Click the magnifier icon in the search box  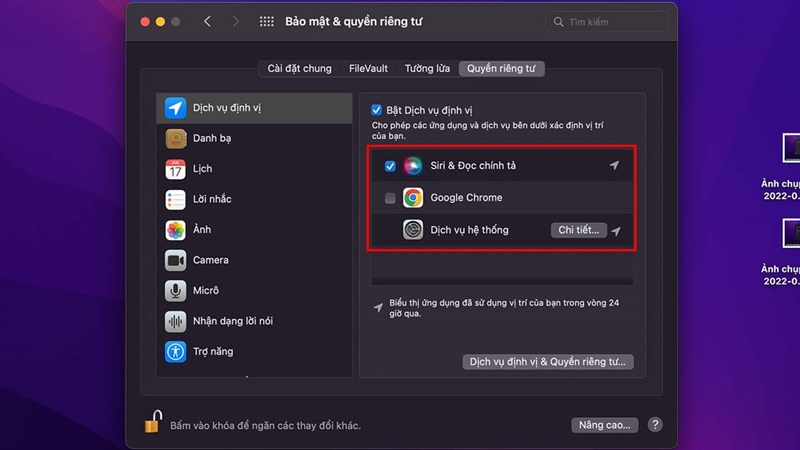(559, 22)
